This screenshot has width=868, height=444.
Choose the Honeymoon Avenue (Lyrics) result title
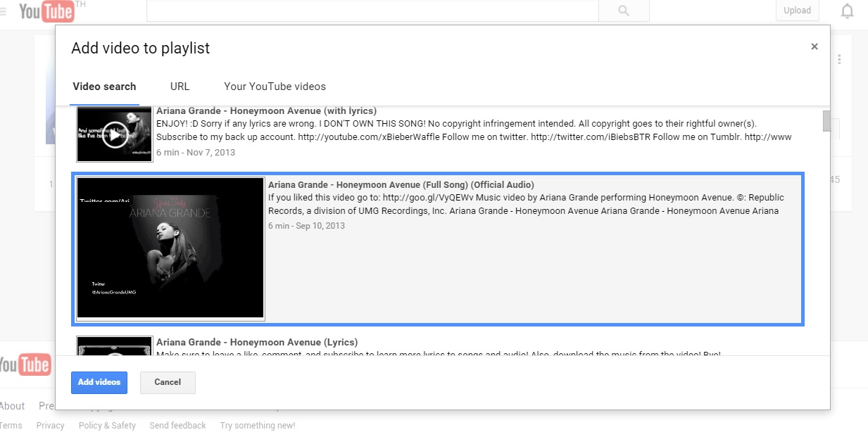coord(257,342)
